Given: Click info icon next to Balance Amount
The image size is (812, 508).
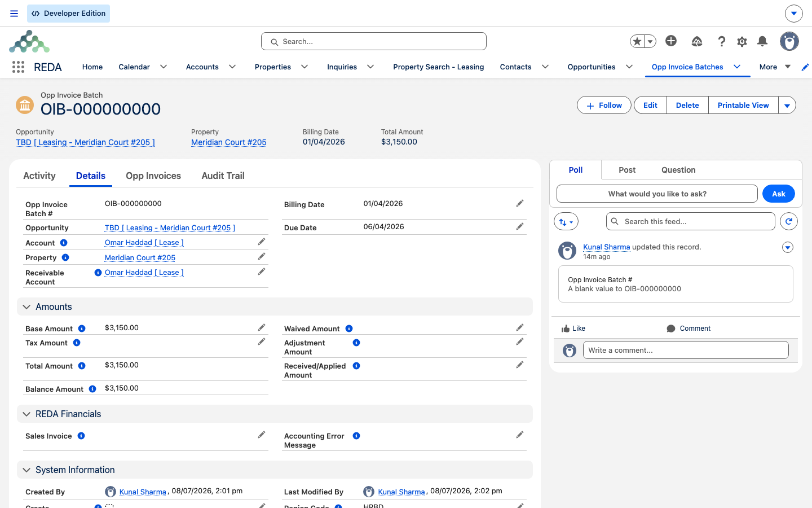Looking at the screenshot, I should (92, 389).
